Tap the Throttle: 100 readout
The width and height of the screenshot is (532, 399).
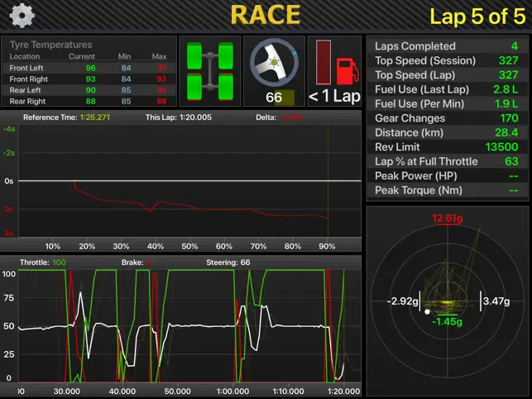pyautogui.click(x=43, y=262)
